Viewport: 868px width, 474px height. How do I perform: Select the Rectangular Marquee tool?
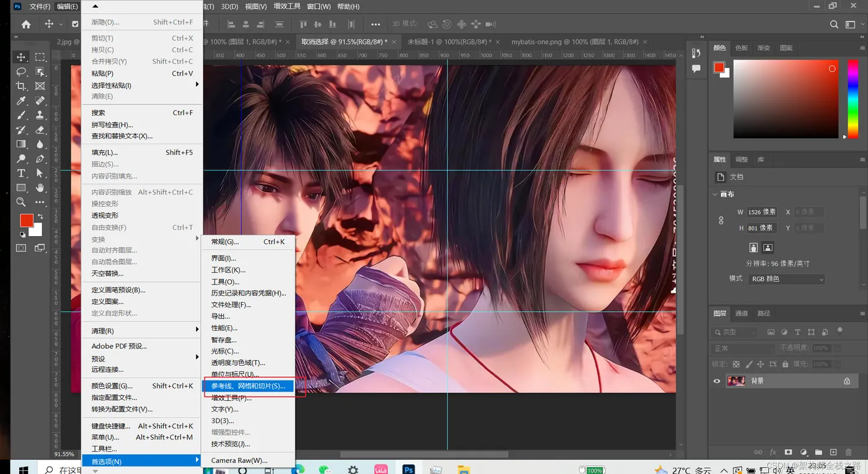click(40, 57)
